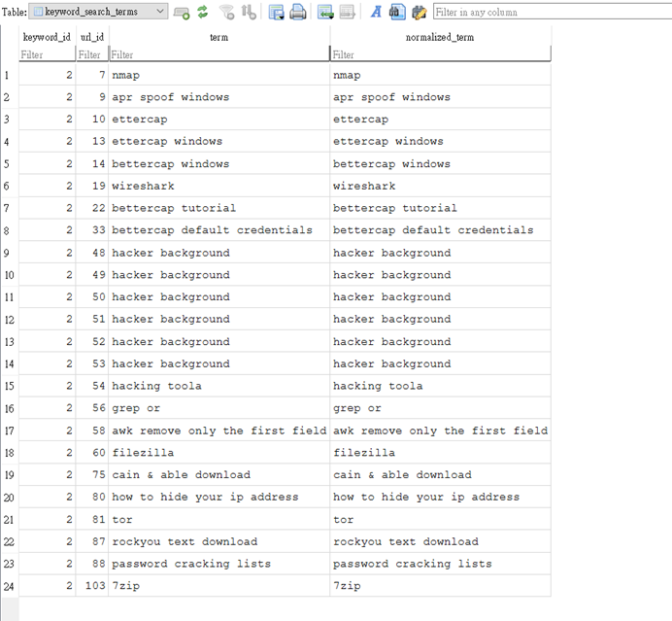Select 'cain & able download' in term column

[219, 475]
